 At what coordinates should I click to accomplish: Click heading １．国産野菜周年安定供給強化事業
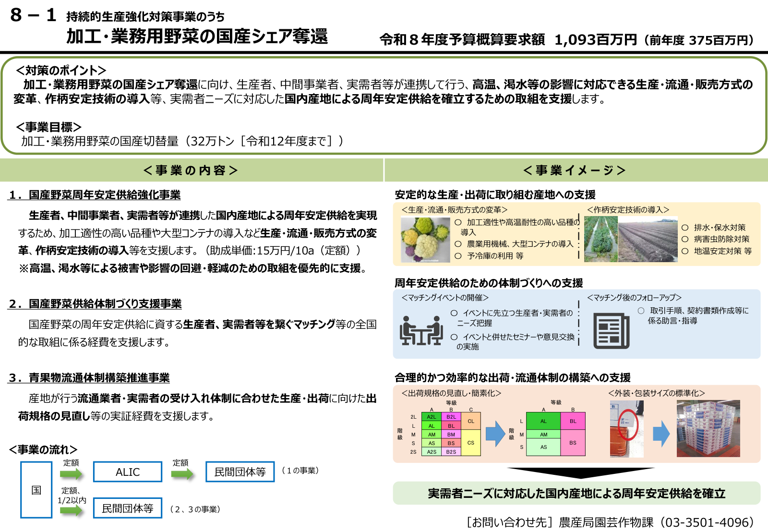(x=95, y=195)
